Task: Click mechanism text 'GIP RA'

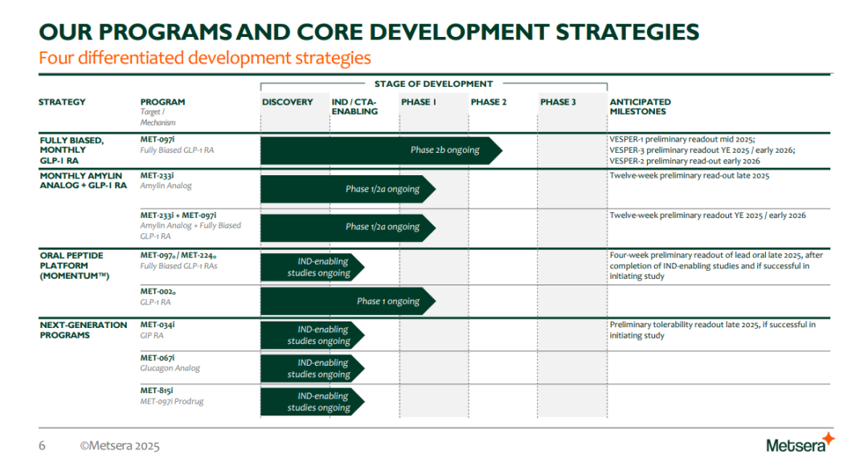Action: point(152,335)
